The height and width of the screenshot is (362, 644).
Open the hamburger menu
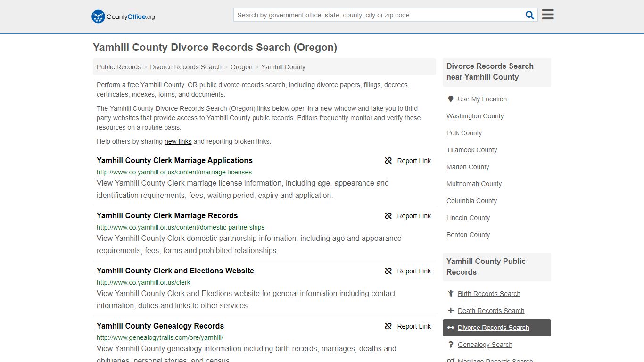coord(548,15)
